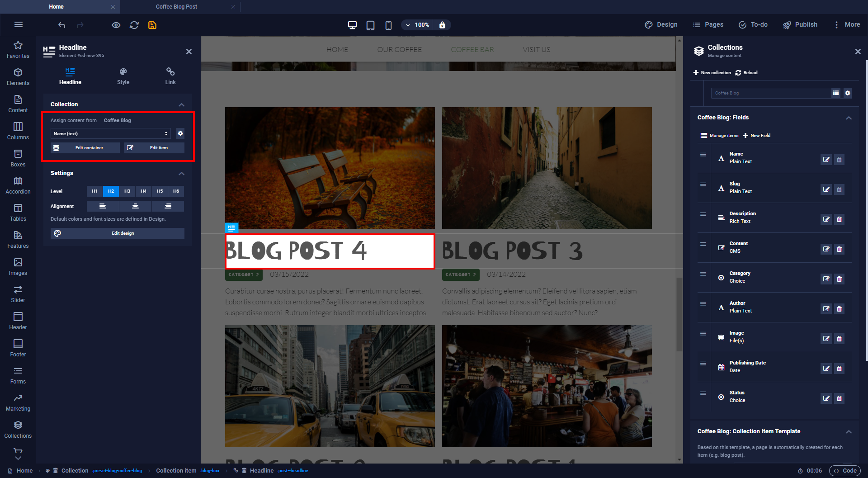Collapse the Coffee Blog: Fields section
Viewport: 868px width, 478px height.
(849, 118)
